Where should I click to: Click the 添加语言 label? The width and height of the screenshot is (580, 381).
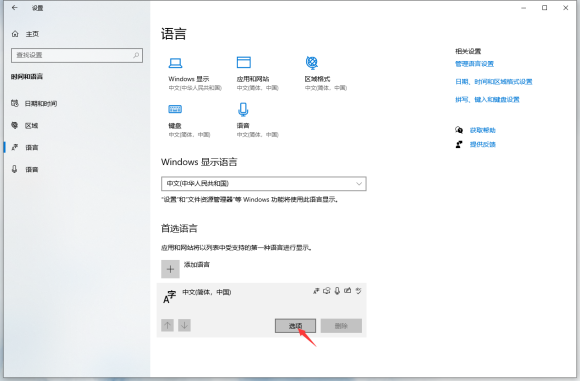pos(197,264)
